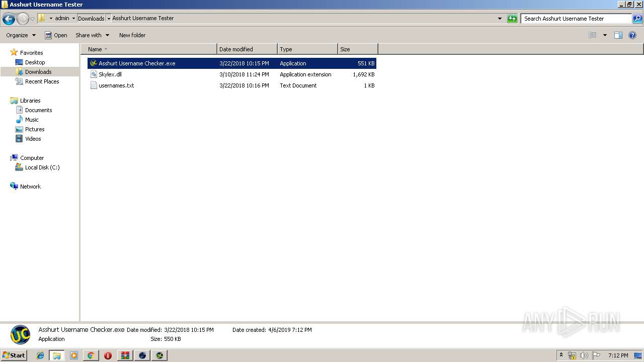644x362 pixels.
Task: Click the volume speaker tray icon
Action: pos(584,355)
